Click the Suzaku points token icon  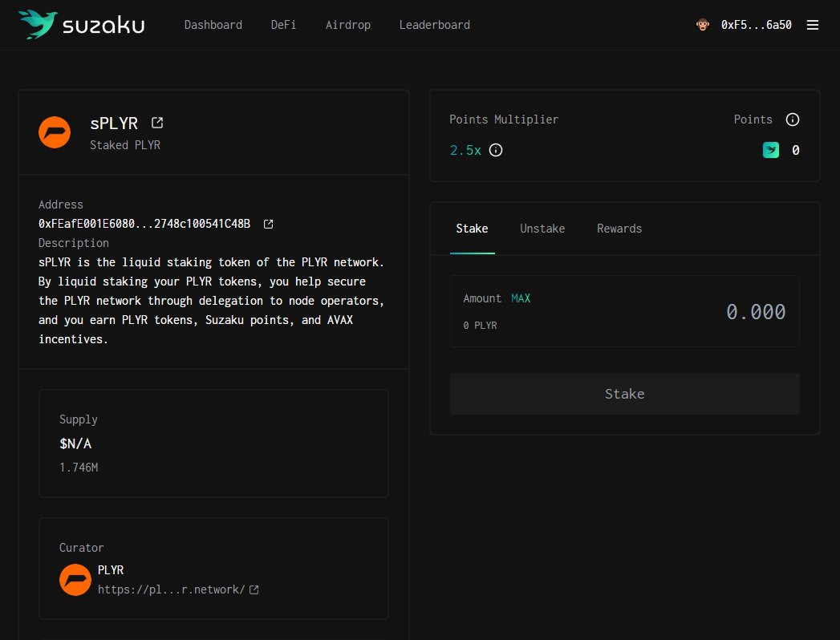pos(770,150)
